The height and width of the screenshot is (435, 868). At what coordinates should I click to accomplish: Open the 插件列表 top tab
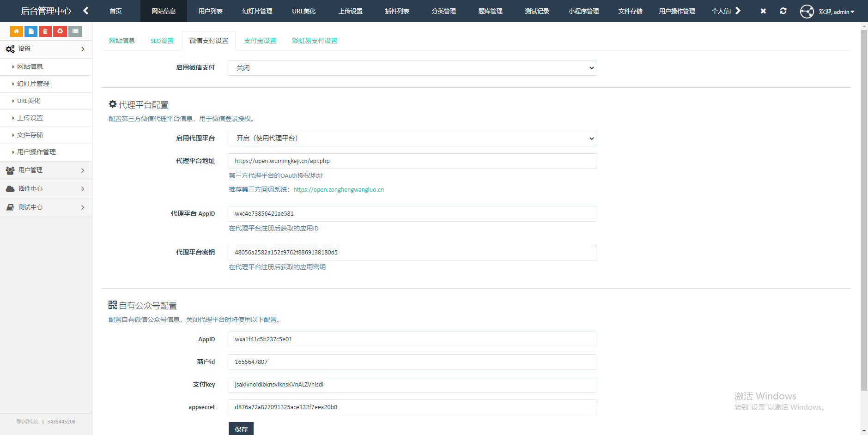coord(397,11)
